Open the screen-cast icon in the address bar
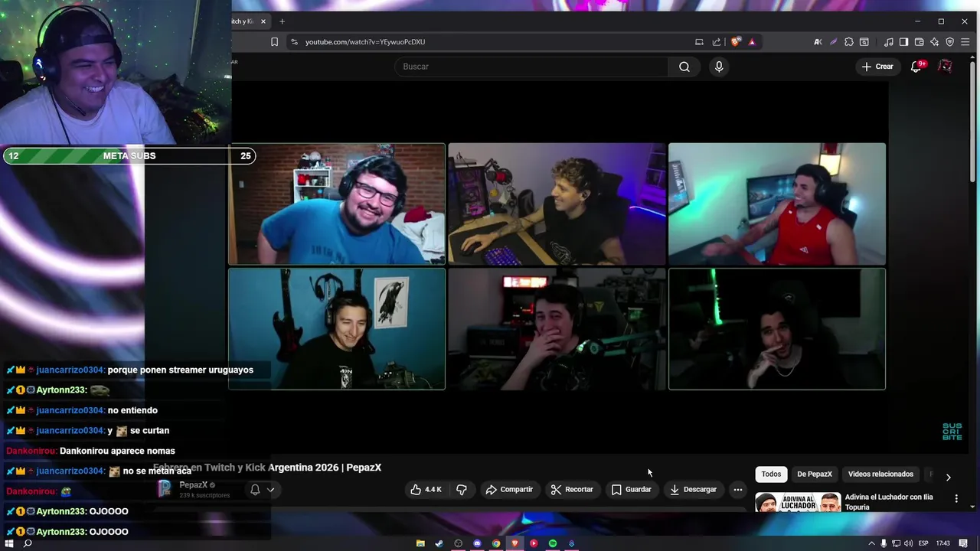The width and height of the screenshot is (980, 551). click(699, 42)
